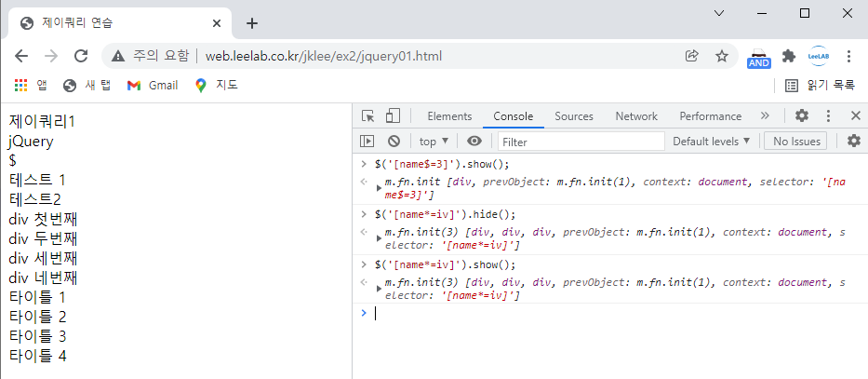Expand the first m.fn.init result
868x379 pixels.
pyautogui.click(x=380, y=188)
